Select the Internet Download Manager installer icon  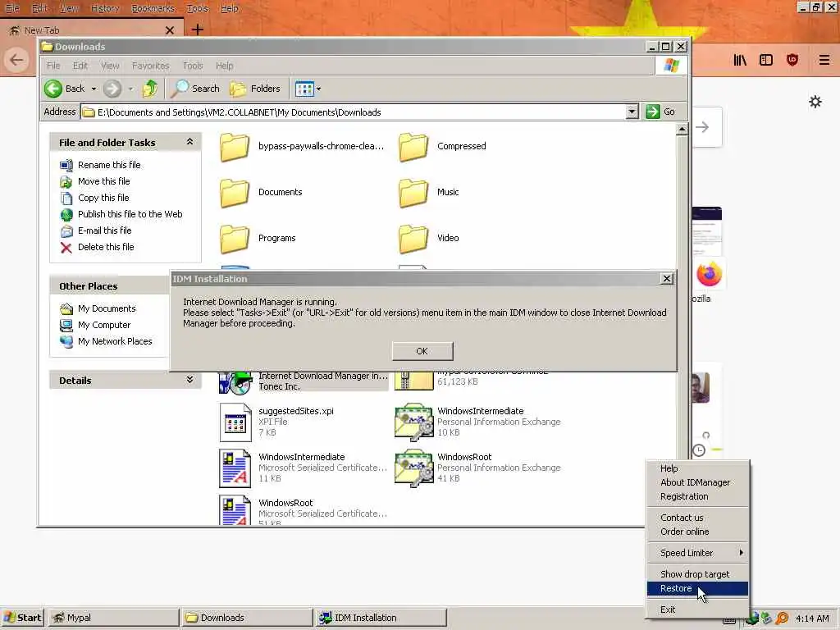click(235, 383)
